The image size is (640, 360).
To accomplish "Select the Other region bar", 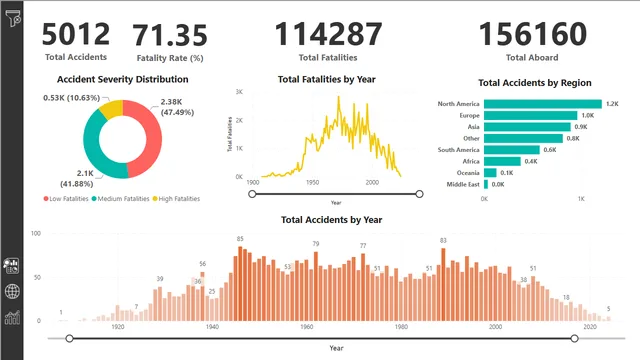I will [x=523, y=138].
